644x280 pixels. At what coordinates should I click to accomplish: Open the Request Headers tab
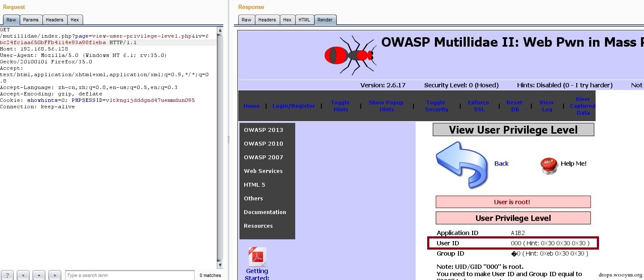pos(54,20)
